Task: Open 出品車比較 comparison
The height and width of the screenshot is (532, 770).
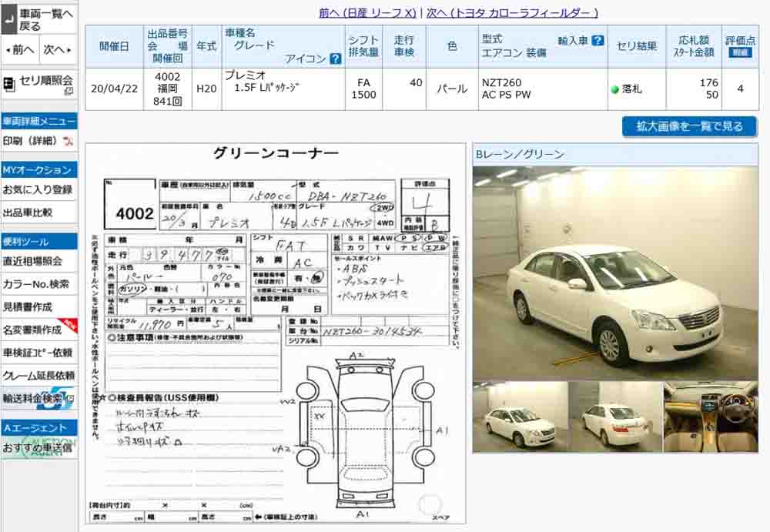Action: [x=28, y=212]
